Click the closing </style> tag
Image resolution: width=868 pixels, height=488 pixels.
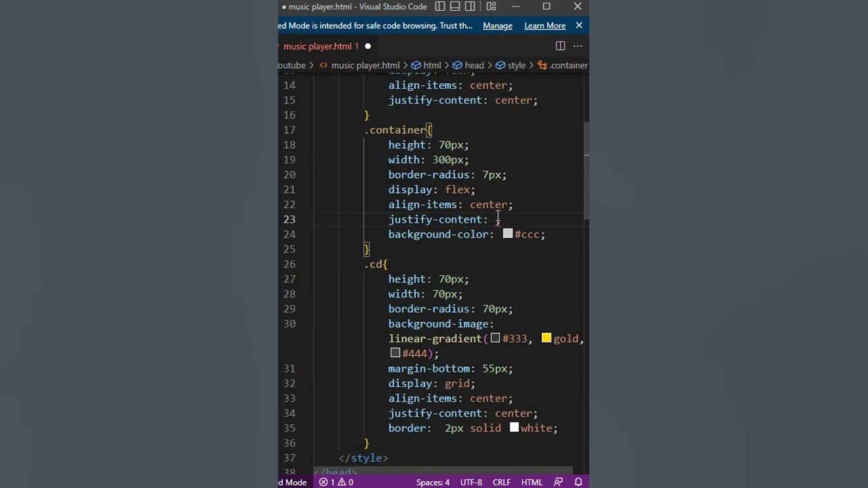pos(363,457)
